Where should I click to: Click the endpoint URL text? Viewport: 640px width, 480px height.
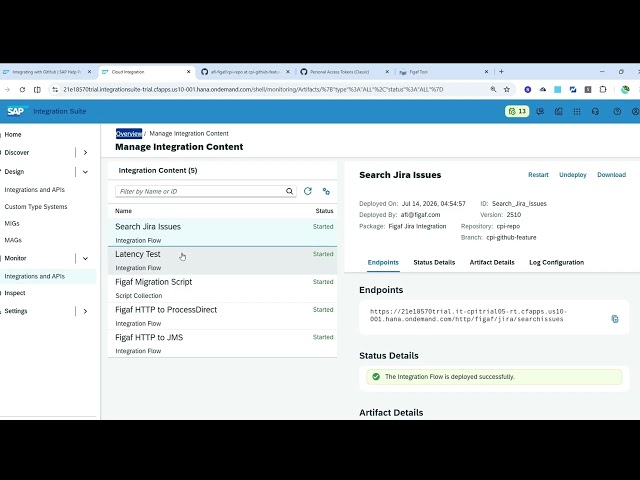tap(468, 315)
